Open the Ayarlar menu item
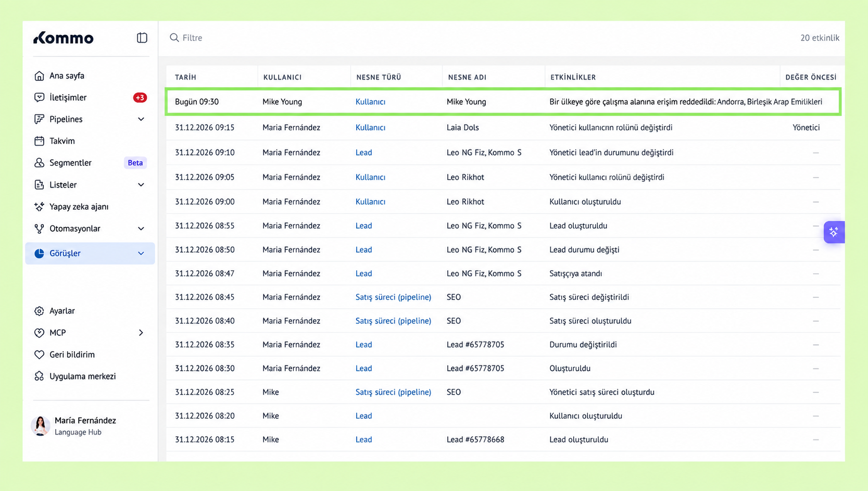Screen dimensions: 868x491 [90, 311]
